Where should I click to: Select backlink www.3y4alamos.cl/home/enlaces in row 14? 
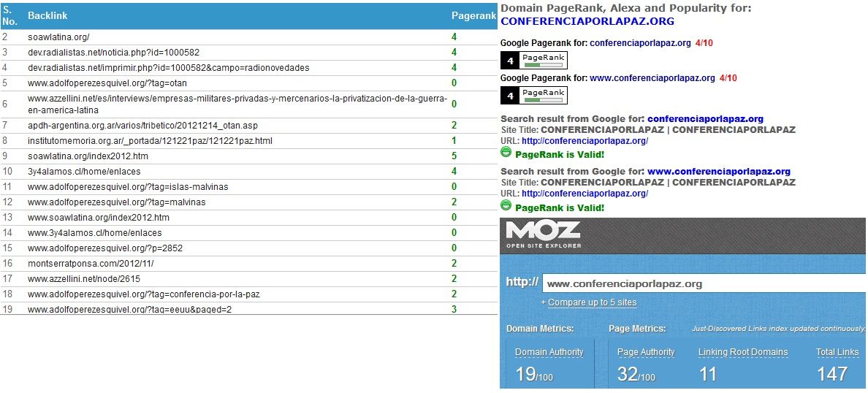pyautogui.click(x=95, y=233)
